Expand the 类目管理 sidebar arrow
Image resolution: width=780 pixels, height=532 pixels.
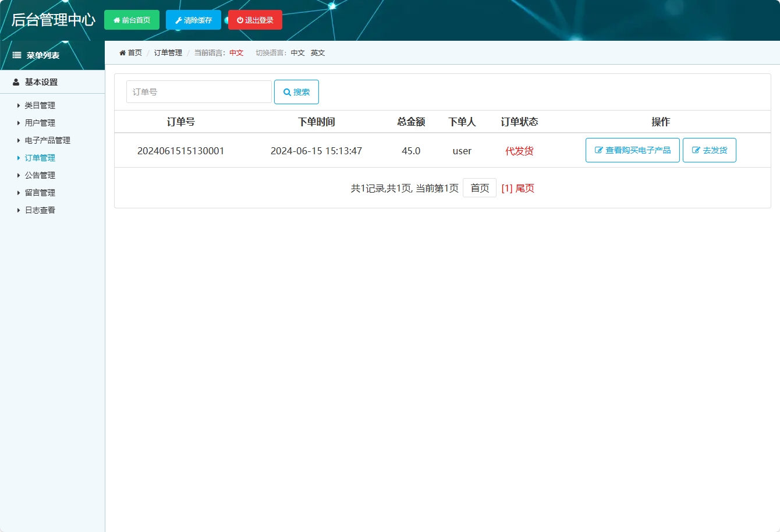pos(17,105)
